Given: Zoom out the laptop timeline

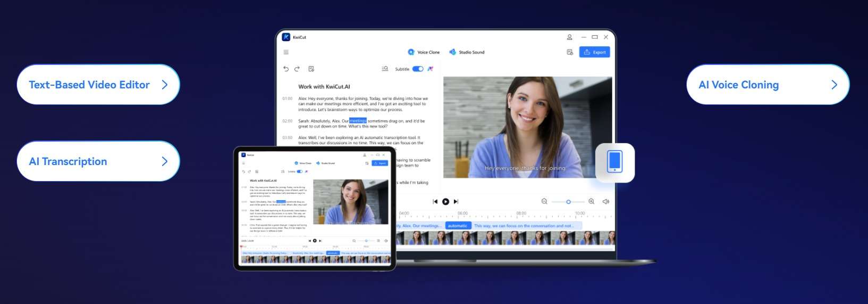Looking at the screenshot, I should pyautogui.click(x=544, y=201).
